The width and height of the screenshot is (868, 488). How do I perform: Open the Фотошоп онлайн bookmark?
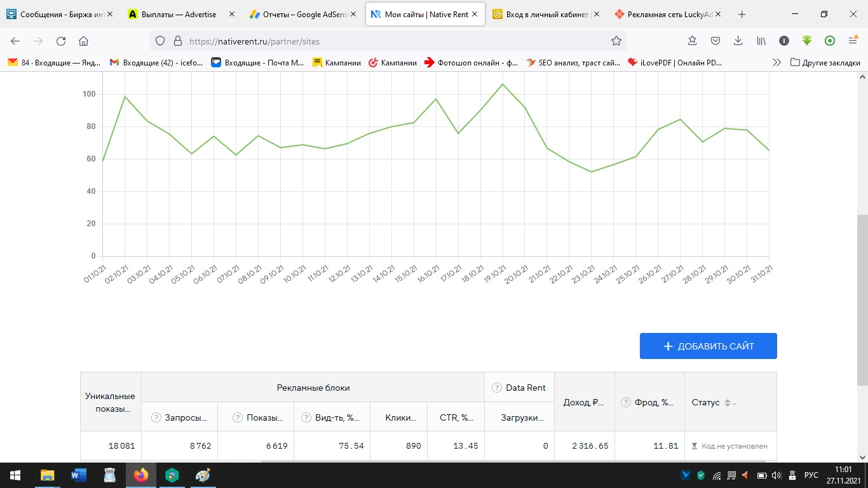[x=471, y=62]
